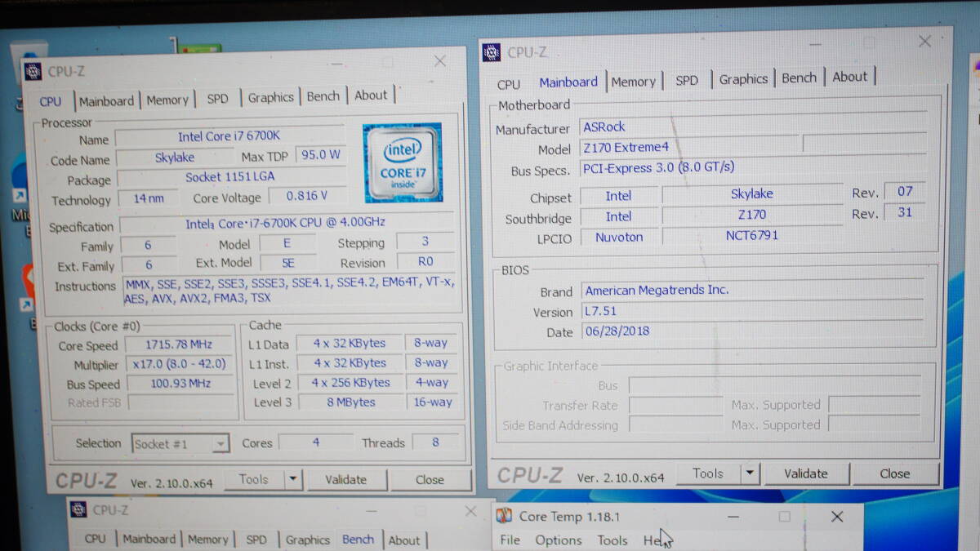The height and width of the screenshot is (551, 980).
Task: Click Validate button in right CPU-Z window
Action: 805,473
